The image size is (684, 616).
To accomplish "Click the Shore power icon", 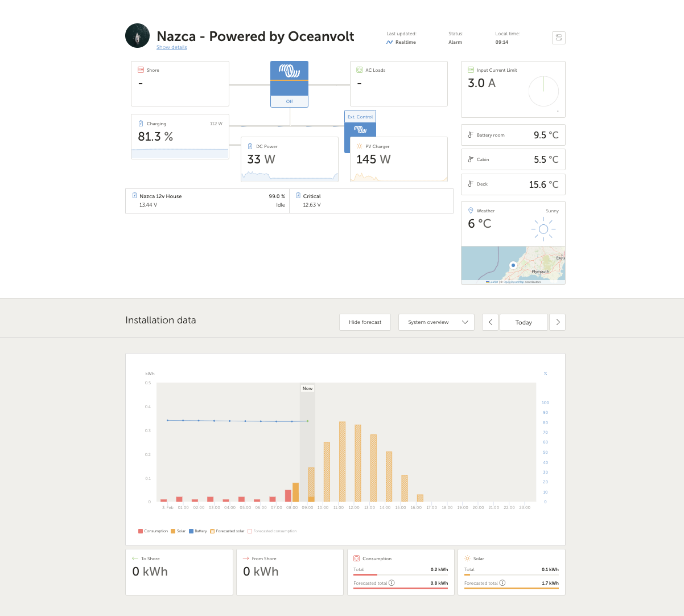I will click(x=141, y=70).
